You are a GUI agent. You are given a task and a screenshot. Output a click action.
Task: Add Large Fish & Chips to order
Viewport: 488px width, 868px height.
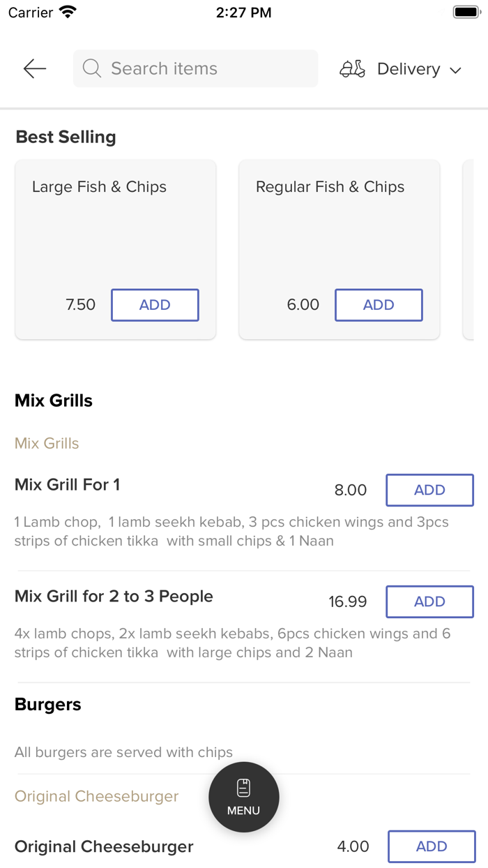click(x=155, y=305)
